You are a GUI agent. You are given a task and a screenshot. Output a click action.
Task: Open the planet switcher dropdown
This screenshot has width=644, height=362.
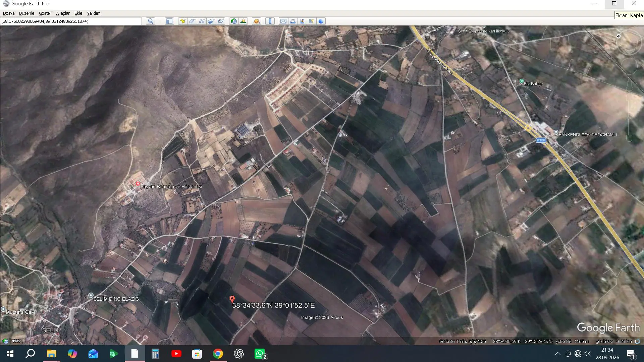coord(257,21)
